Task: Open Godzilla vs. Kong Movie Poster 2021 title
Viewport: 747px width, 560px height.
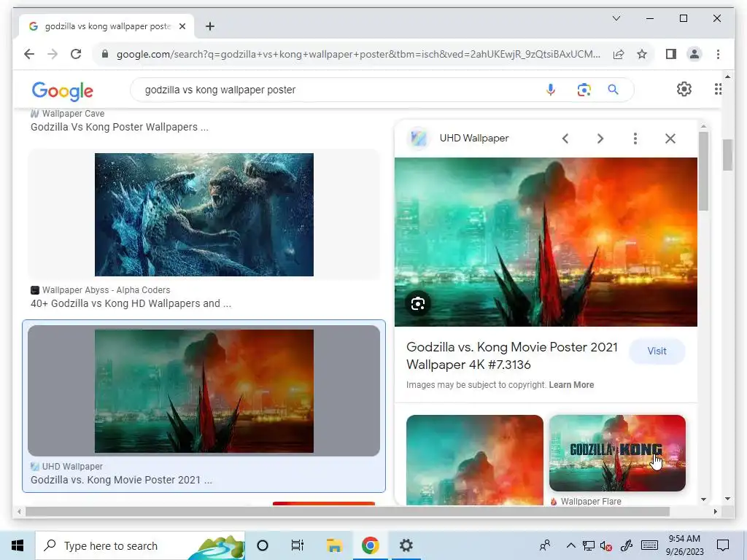Action: 511,356
